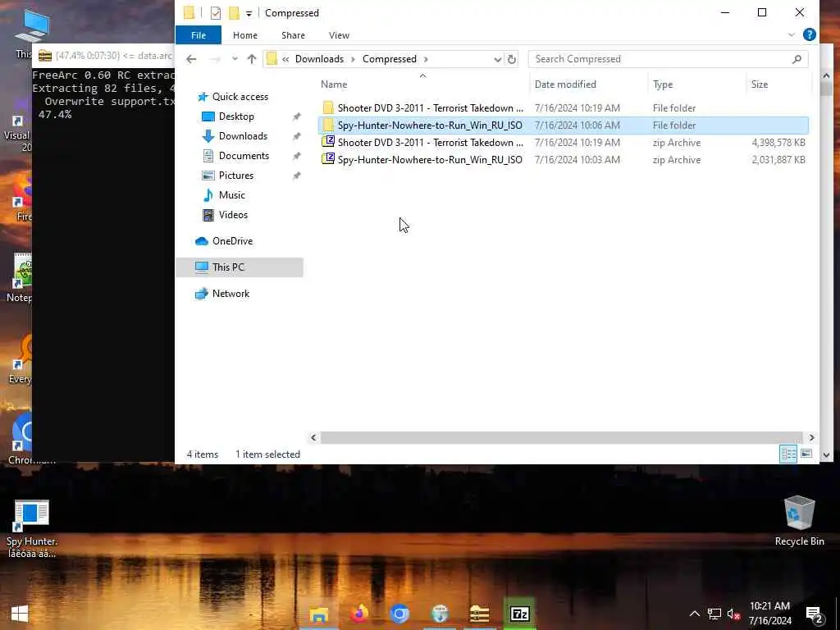Screen dimensions: 840x630
Task: Click the horizontal scrollbar thumb
Action: click(x=561, y=438)
